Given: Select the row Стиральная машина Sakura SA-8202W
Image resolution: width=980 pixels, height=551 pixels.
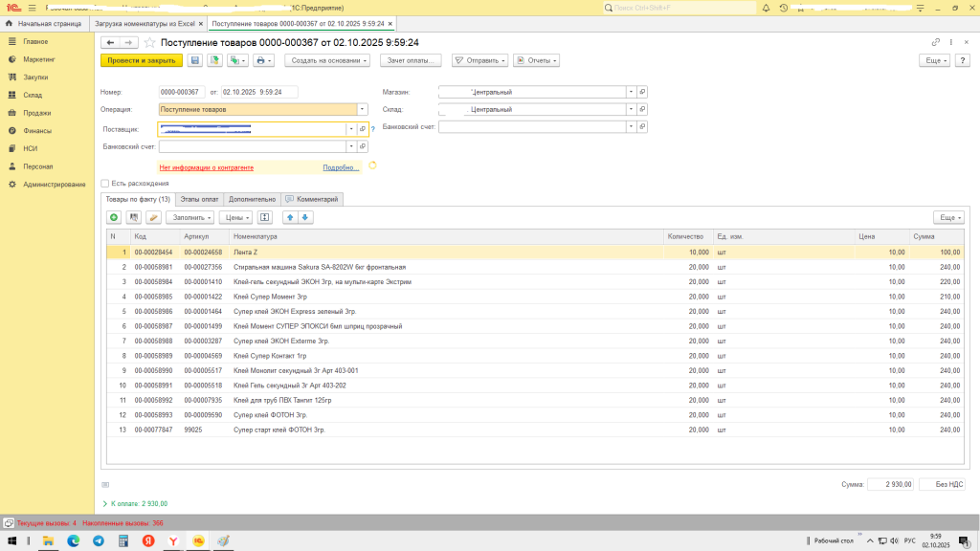Looking at the screenshot, I should 535,268.
